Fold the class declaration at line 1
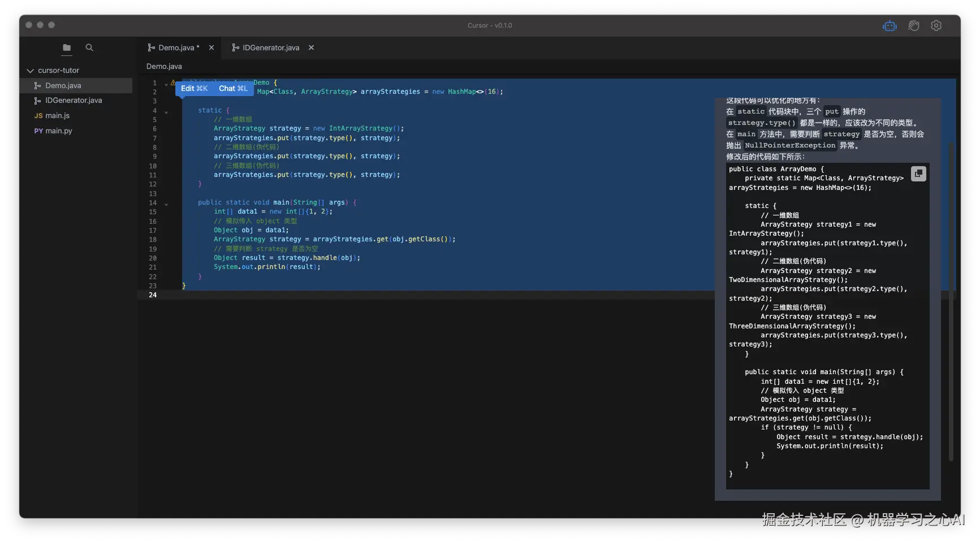Viewport: 980px width, 542px height. (x=166, y=84)
